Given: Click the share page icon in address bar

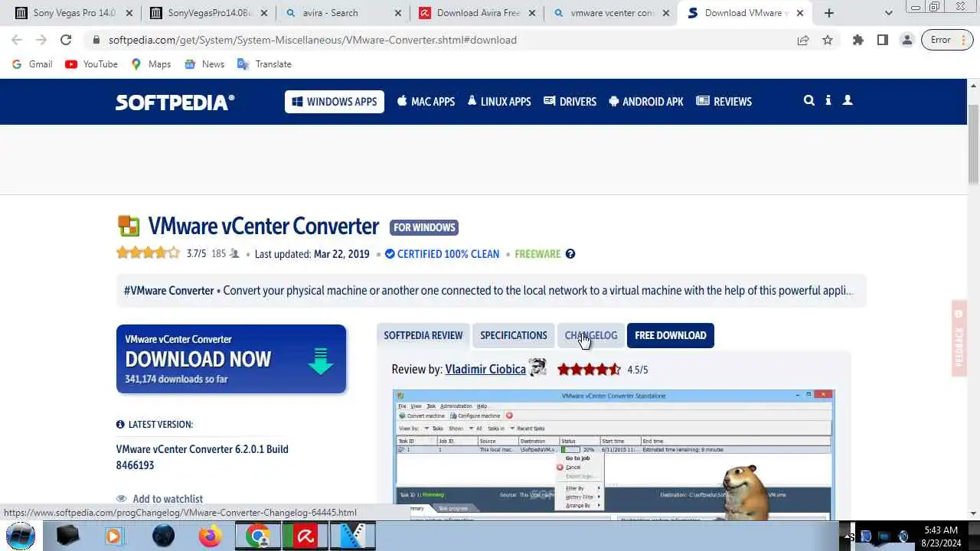Looking at the screenshot, I should 803,40.
